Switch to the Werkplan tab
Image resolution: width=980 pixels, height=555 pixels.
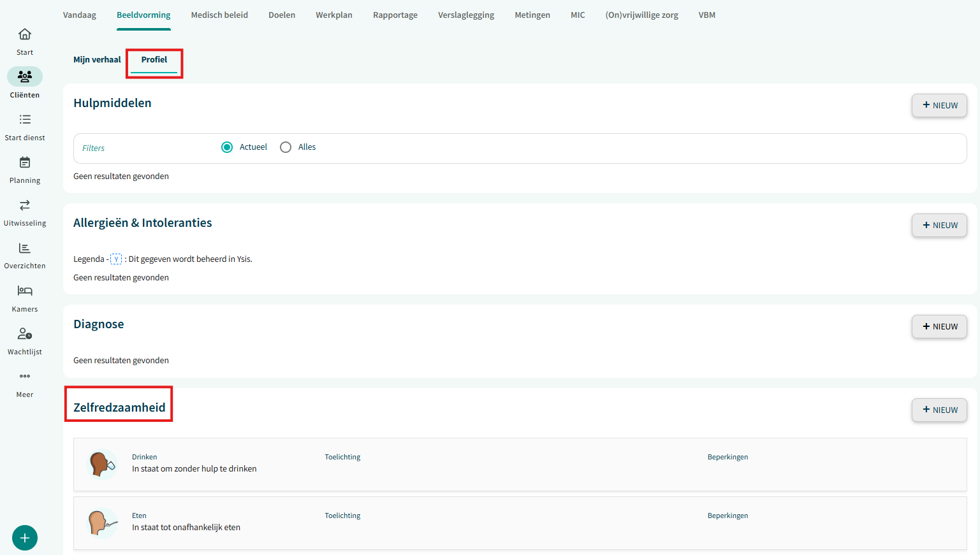334,15
